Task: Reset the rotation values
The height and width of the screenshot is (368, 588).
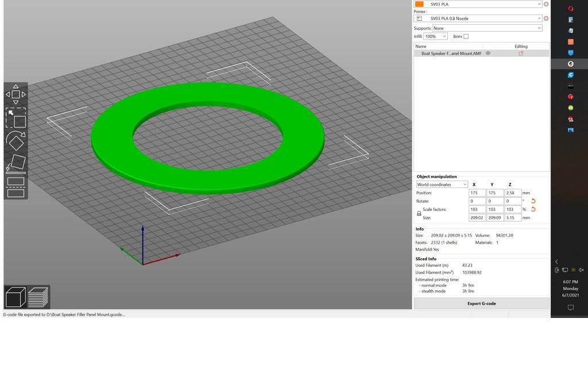Action: click(533, 201)
